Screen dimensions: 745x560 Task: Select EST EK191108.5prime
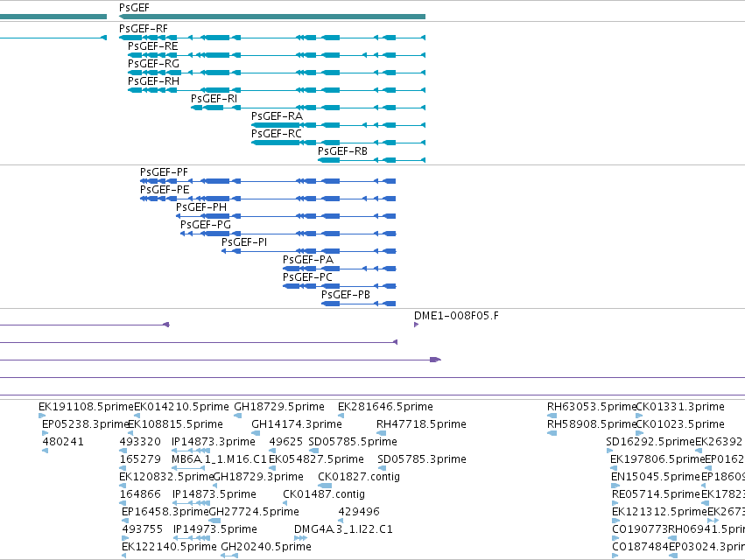point(86,407)
